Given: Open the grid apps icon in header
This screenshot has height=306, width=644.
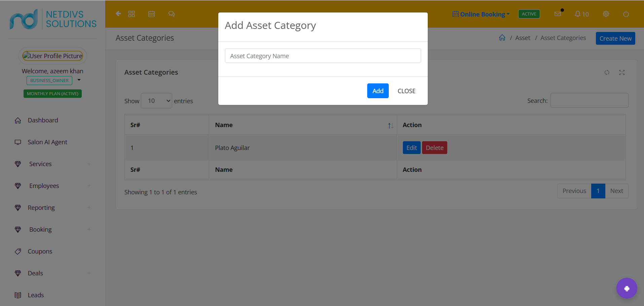Looking at the screenshot, I should click(x=131, y=14).
